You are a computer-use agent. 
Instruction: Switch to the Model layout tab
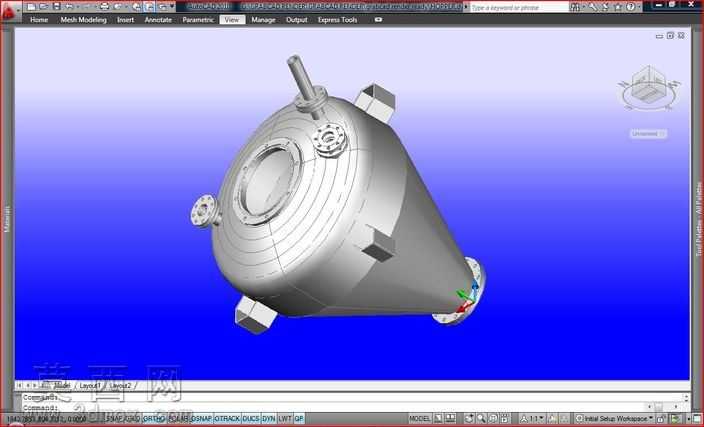click(61, 386)
